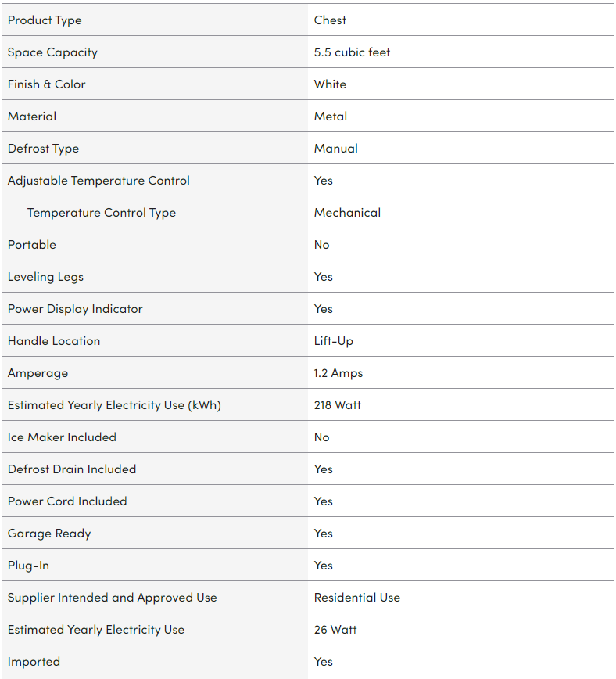Click the 'Imported' row label

tap(34, 662)
